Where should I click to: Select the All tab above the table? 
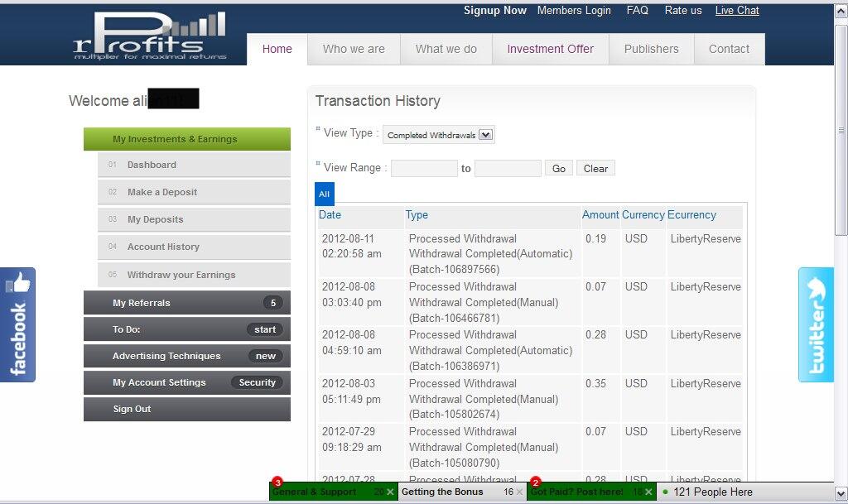[x=325, y=194]
